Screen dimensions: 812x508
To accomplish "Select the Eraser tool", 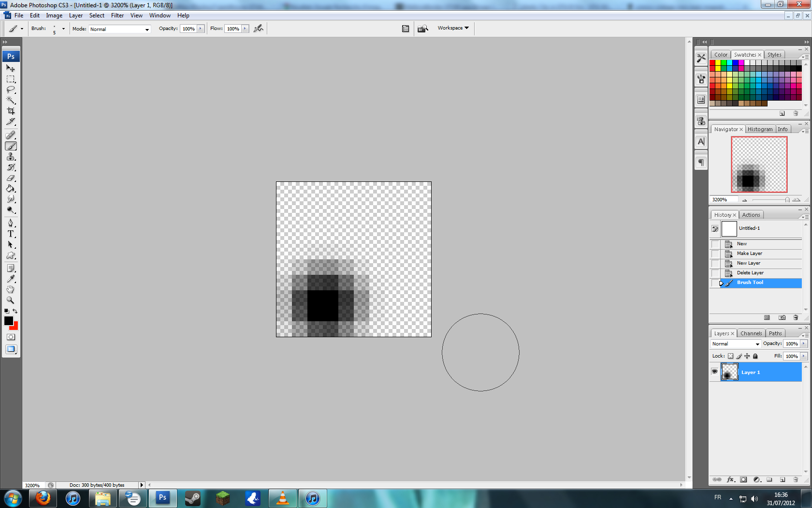I will (11, 178).
